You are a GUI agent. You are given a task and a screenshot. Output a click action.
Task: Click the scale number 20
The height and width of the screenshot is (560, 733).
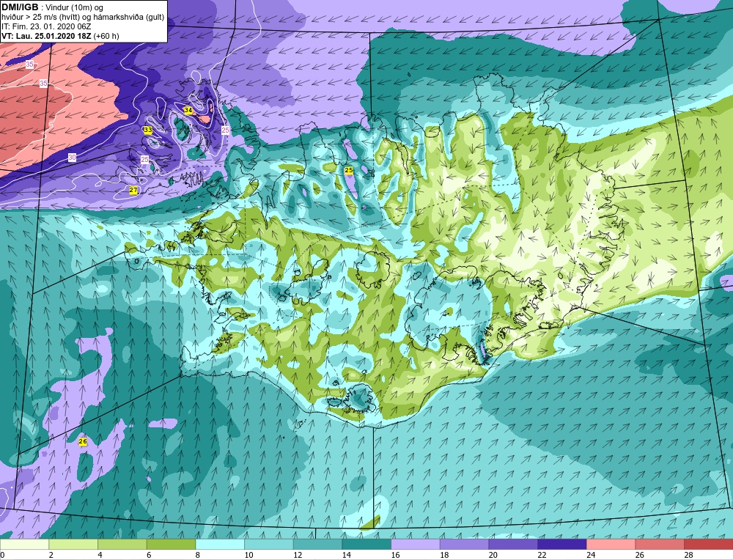(x=493, y=555)
